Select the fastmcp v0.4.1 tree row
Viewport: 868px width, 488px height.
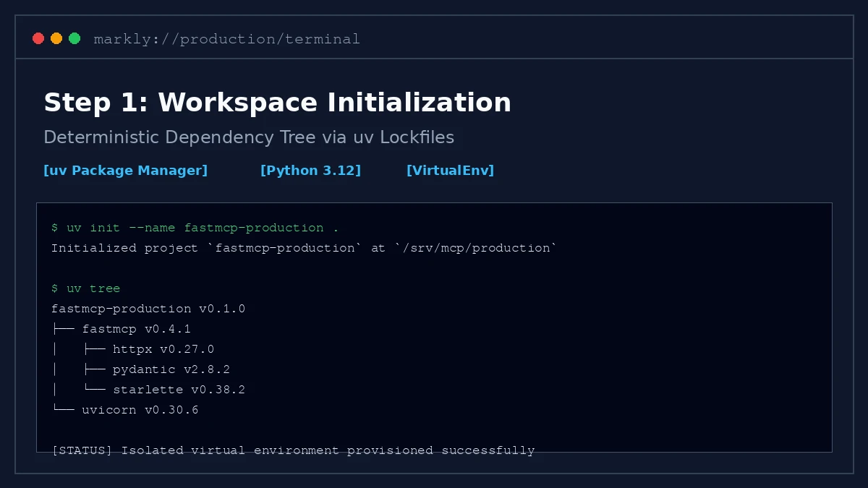pyautogui.click(x=121, y=329)
